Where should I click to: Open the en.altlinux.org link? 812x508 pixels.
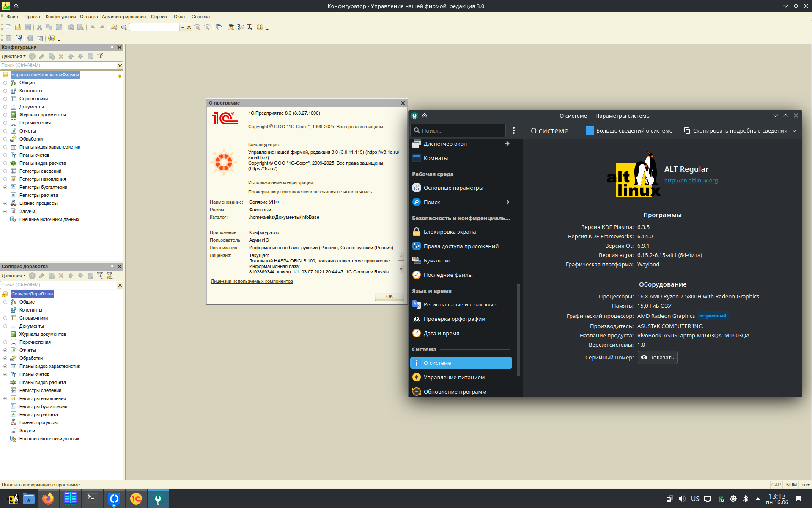tap(691, 180)
